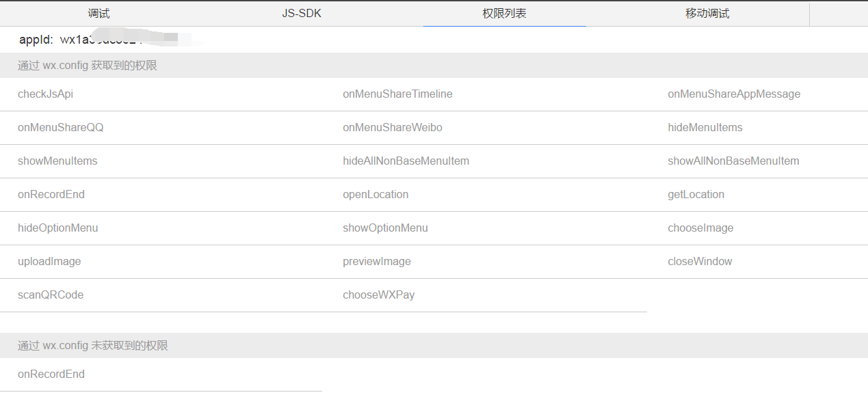Select the chooseWXPay permission
868x397 pixels.
(378, 295)
